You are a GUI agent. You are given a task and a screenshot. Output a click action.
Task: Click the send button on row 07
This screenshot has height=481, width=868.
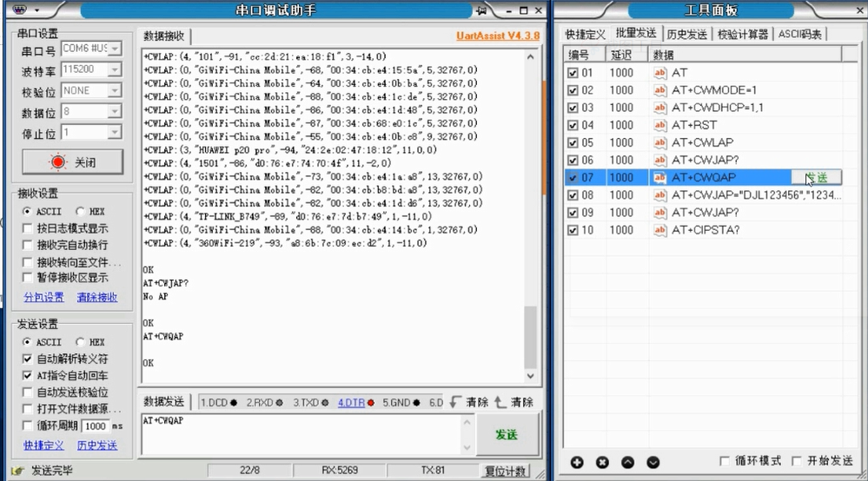817,177
